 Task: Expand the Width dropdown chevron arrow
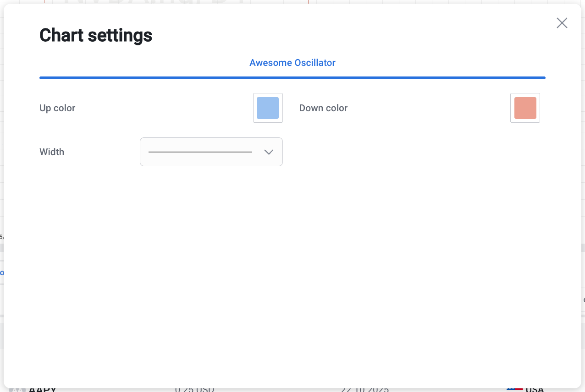click(x=269, y=152)
